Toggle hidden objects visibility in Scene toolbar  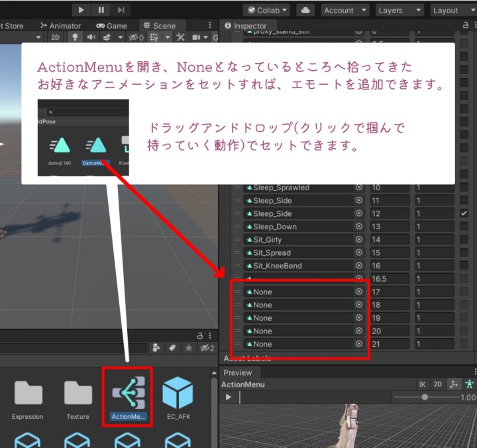[x=136, y=37]
